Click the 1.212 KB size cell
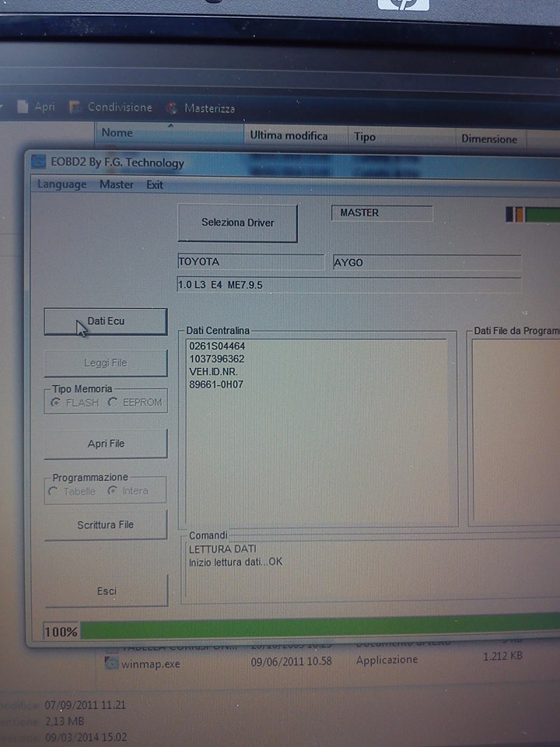 pyautogui.click(x=503, y=657)
